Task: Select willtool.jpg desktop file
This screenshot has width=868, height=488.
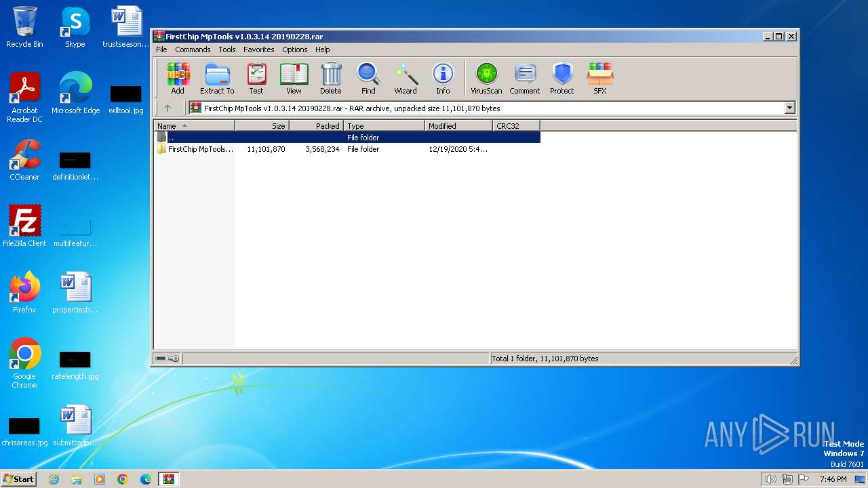Action: click(x=126, y=100)
